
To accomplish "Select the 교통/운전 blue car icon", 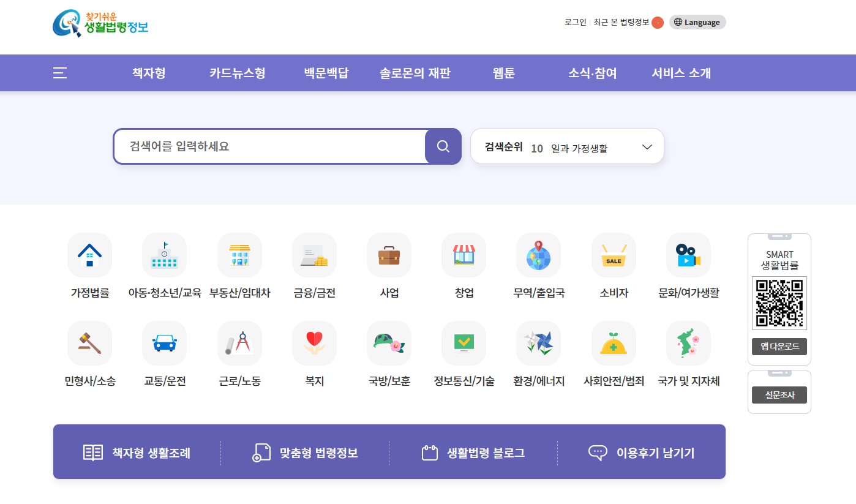I will 164,344.
